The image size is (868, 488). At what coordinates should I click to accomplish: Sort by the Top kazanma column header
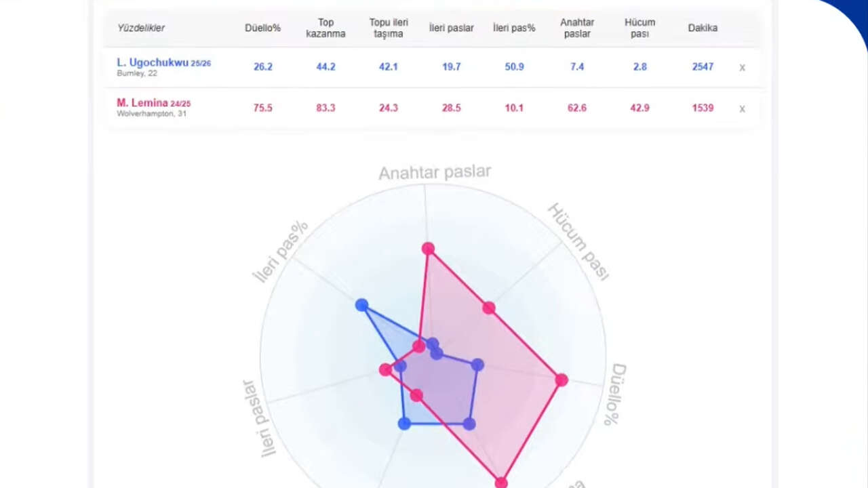[x=325, y=28]
